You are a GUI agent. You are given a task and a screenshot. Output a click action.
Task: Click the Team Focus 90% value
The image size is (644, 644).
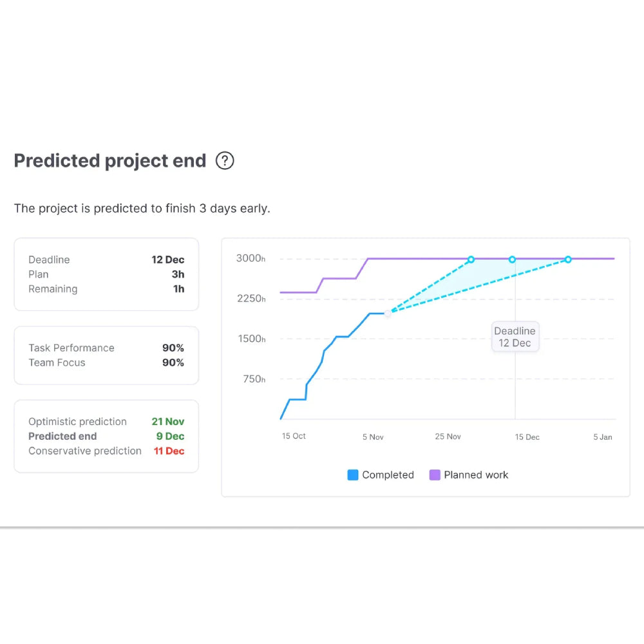173,363
